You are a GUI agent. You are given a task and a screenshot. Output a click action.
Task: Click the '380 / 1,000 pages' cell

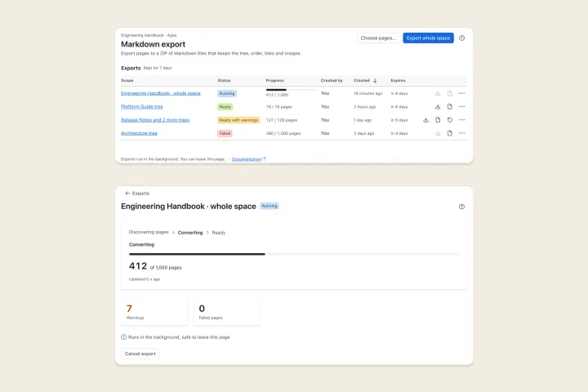pyautogui.click(x=283, y=133)
